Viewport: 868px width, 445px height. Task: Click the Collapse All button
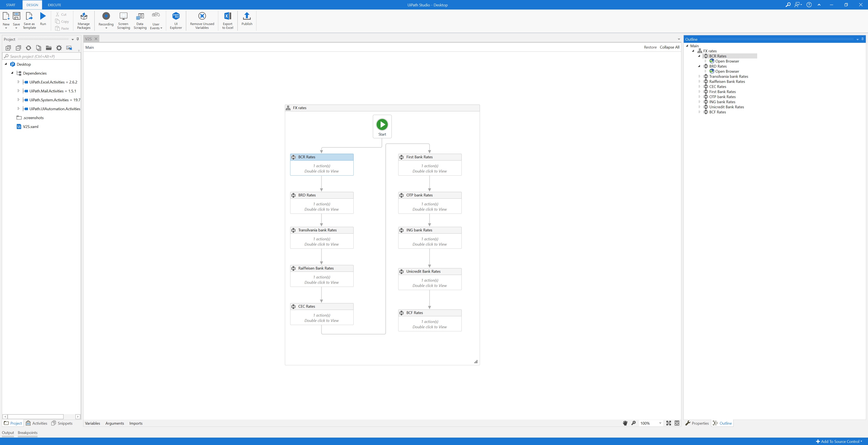pos(669,47)
